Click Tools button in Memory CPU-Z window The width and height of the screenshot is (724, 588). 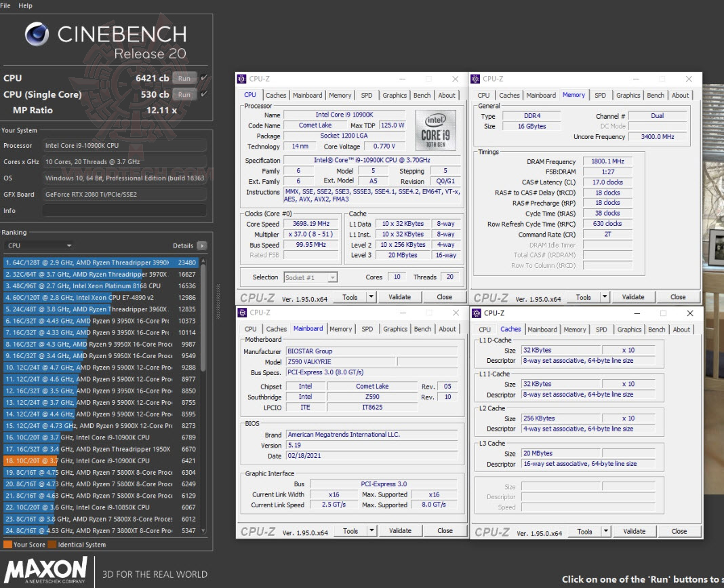pos(584,297)
